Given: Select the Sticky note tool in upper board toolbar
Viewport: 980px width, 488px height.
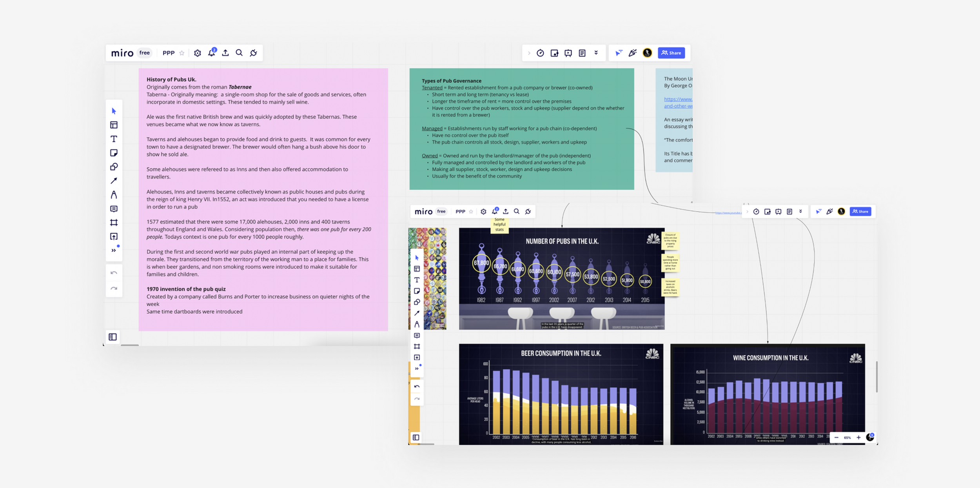Looking at the screenshot, I should (114, 153).
